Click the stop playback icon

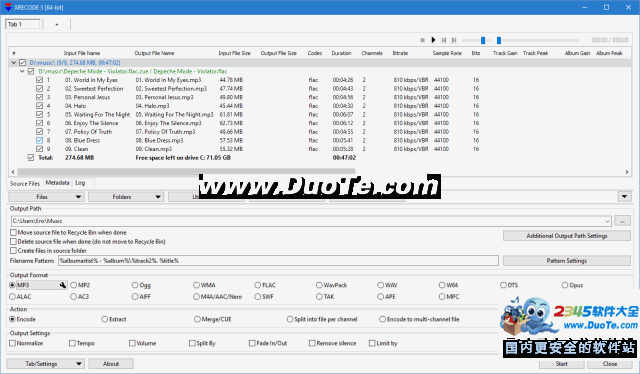point(422,40)
